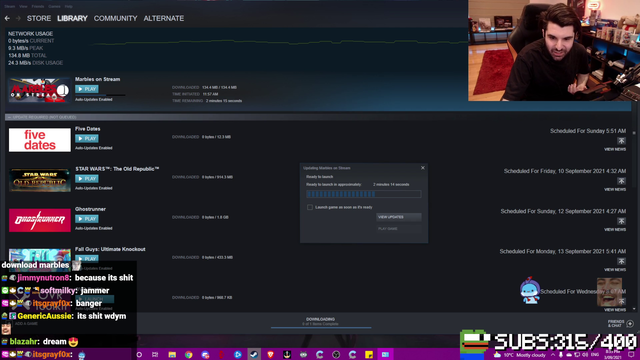Screen dimensions: 640x360
Task: Open the STORE tab
Action: point(39,18)
